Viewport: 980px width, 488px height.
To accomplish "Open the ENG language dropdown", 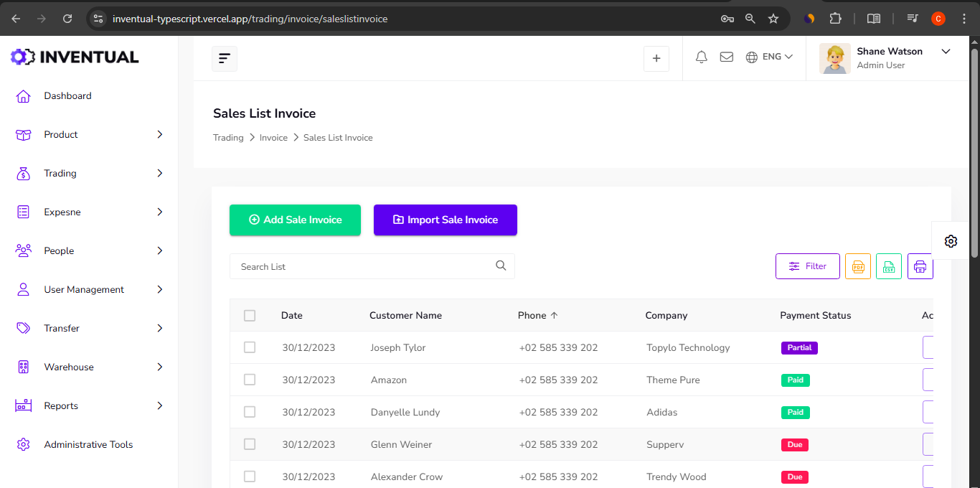I will (769, 57).
